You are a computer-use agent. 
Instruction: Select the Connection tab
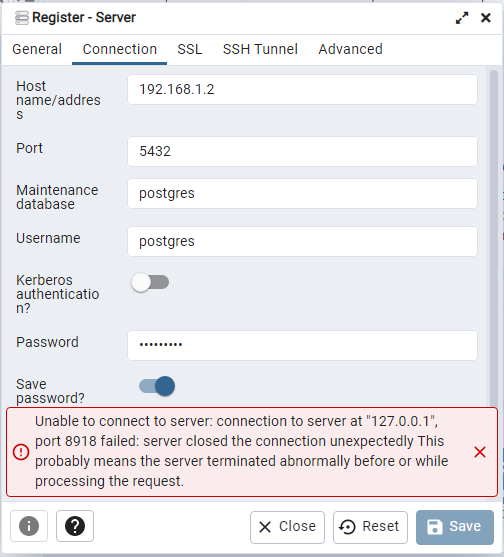click(x=119, y=49)
